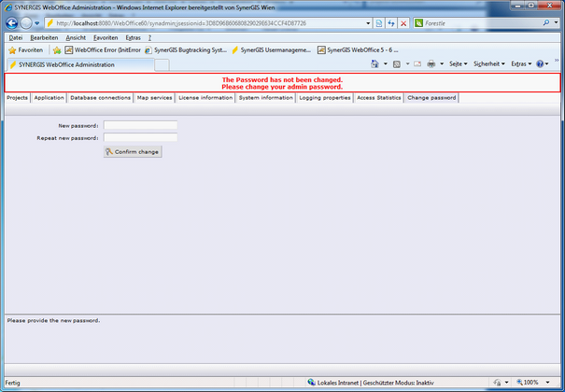Click the New password input field

(x=140, y=125)
